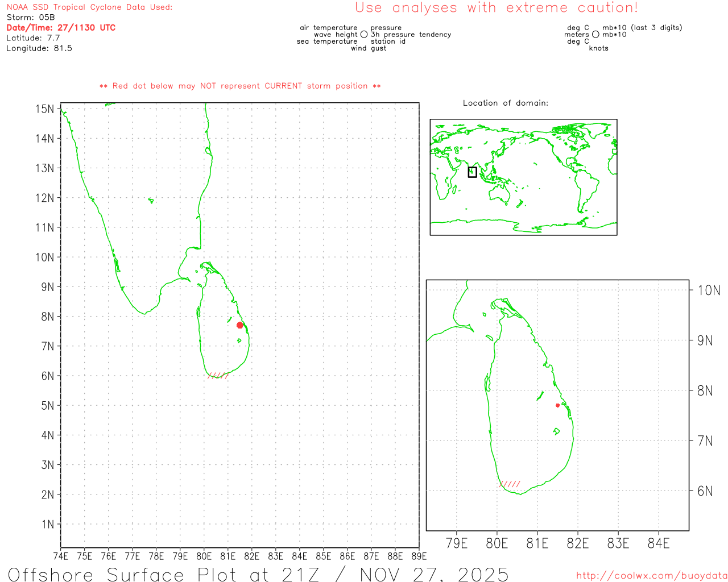
Task: Click the red storm dot on main map
Action: [x=239, y=325]
